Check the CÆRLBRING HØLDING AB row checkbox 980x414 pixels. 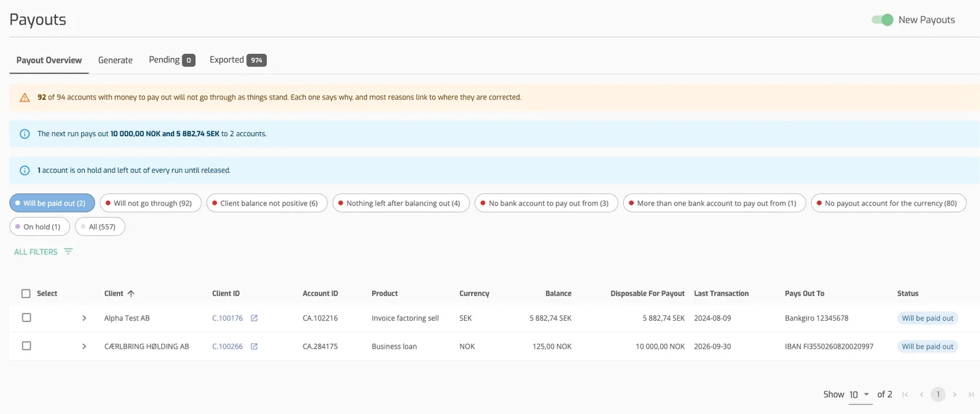coord(27,346)
